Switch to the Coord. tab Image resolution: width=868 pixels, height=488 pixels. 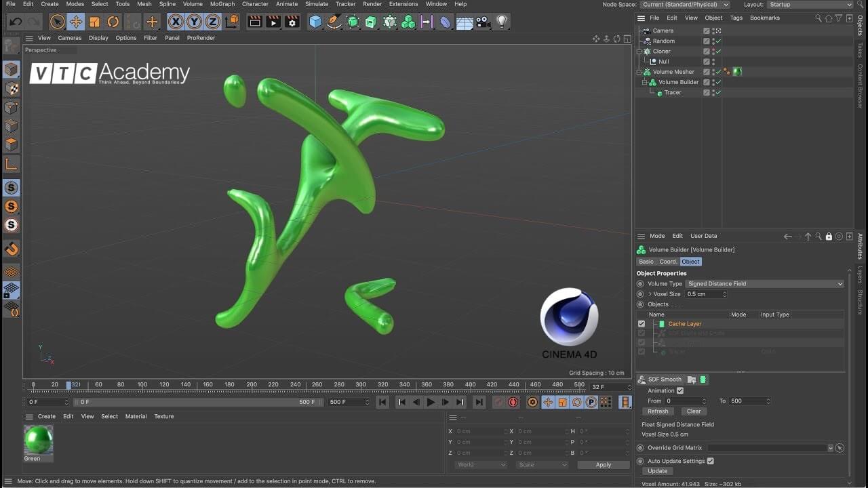(x=668, y=261)
